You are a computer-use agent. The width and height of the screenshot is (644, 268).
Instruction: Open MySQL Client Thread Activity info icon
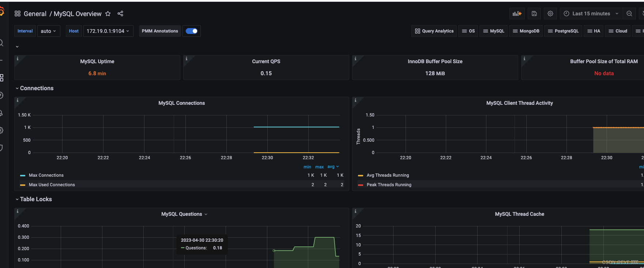(x=355, y=100)
